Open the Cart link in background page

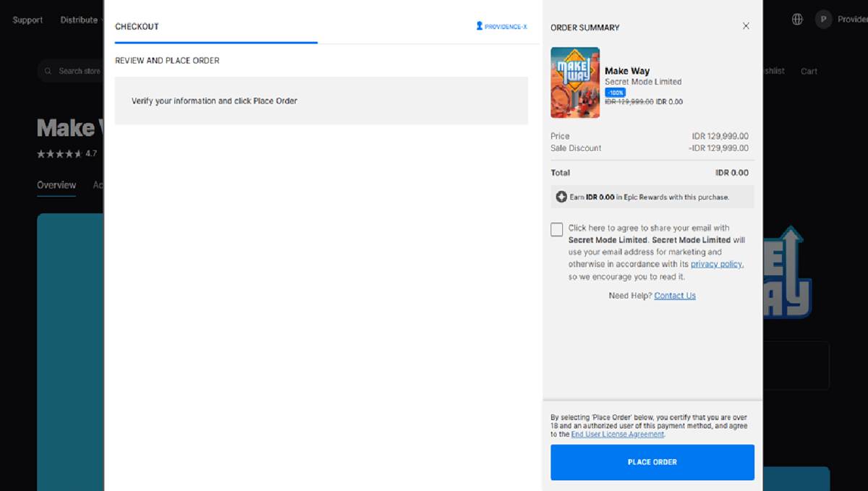coord(809,71)
